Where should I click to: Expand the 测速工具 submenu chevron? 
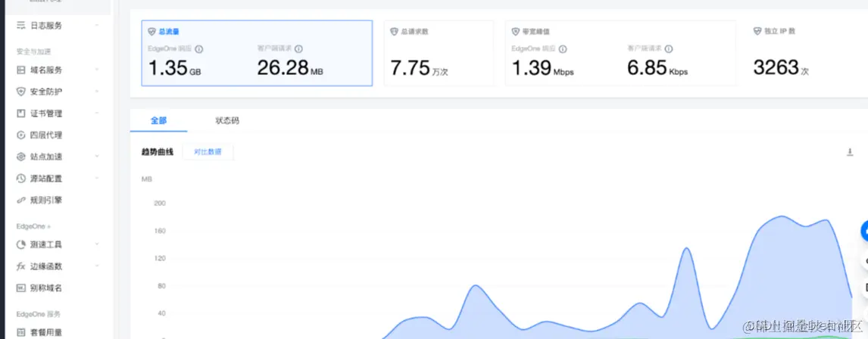[97, 244]
